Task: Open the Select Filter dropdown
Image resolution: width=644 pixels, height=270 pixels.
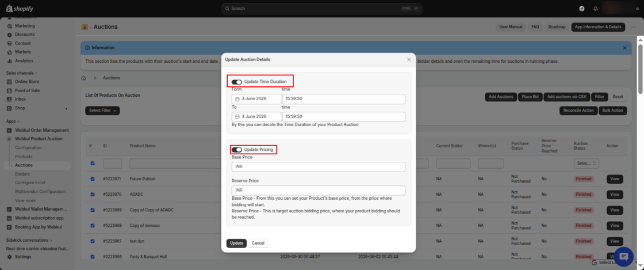Action: point(102,111)
